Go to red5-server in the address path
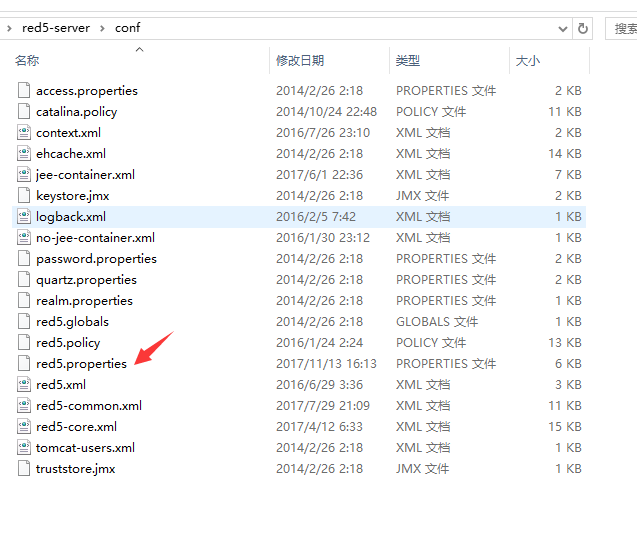This screenshot has width=637, height=547. click(56, 28)
